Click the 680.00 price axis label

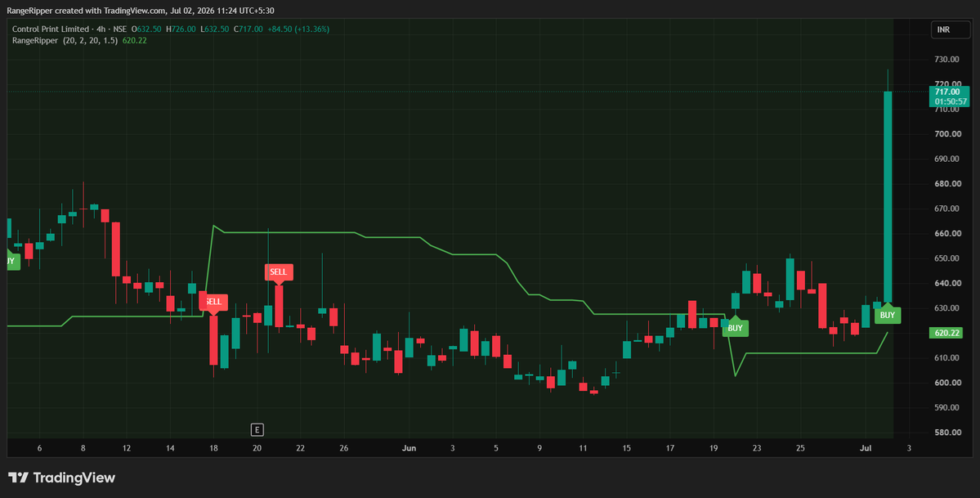pyautogui.click(x=946, y=184)
